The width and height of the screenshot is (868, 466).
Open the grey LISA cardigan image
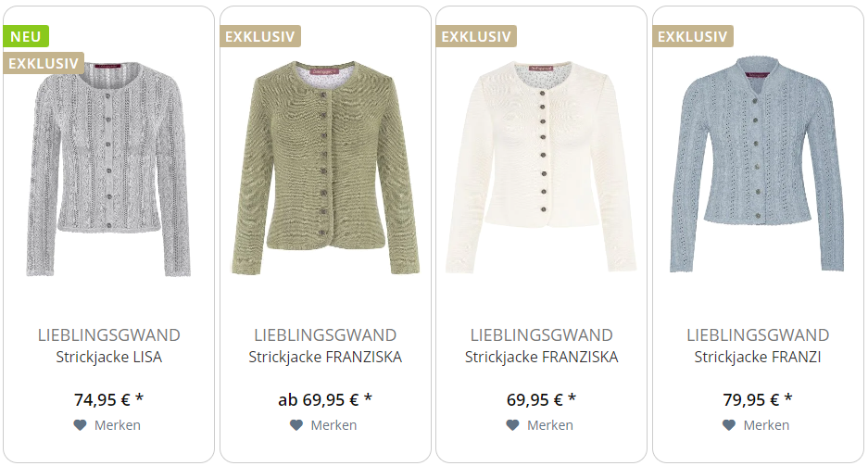109,167
